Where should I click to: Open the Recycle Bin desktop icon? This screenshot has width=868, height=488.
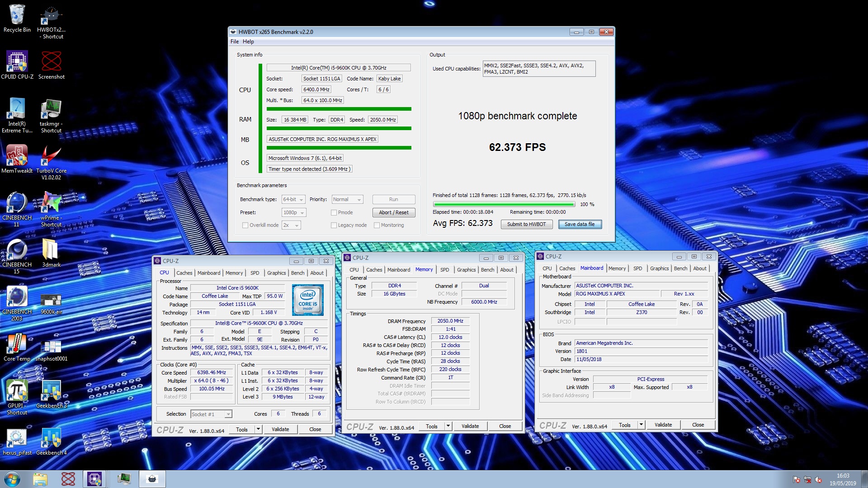17,19
